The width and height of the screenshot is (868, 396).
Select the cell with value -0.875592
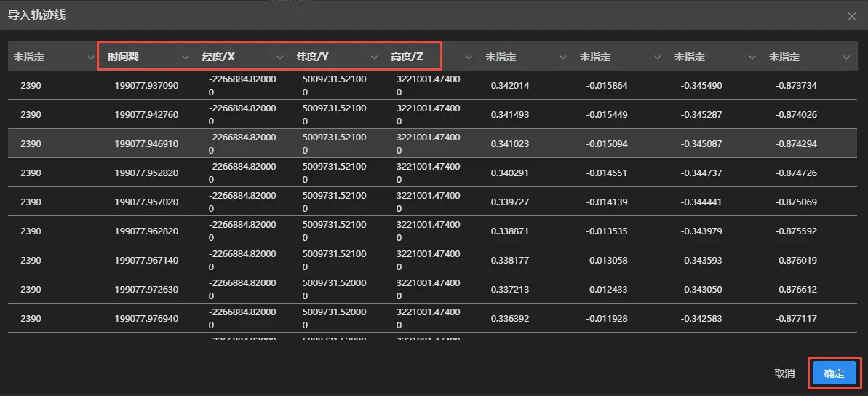point(796,231)
